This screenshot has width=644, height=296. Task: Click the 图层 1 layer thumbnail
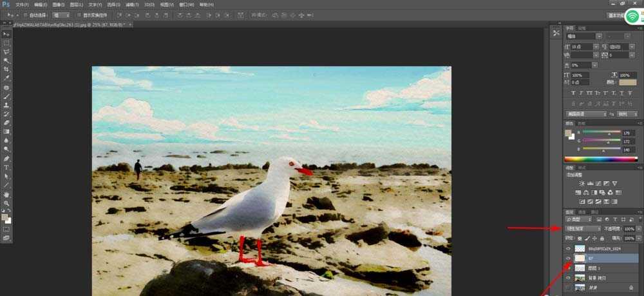click(x=580, y=268)
